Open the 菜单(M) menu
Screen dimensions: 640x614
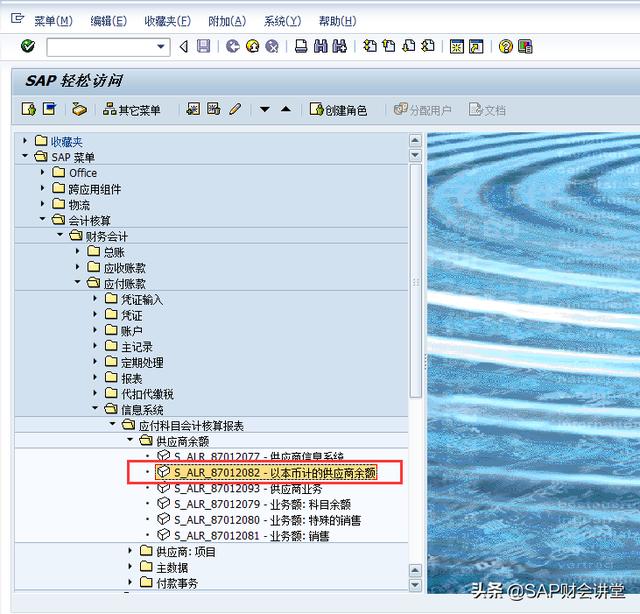53,21
